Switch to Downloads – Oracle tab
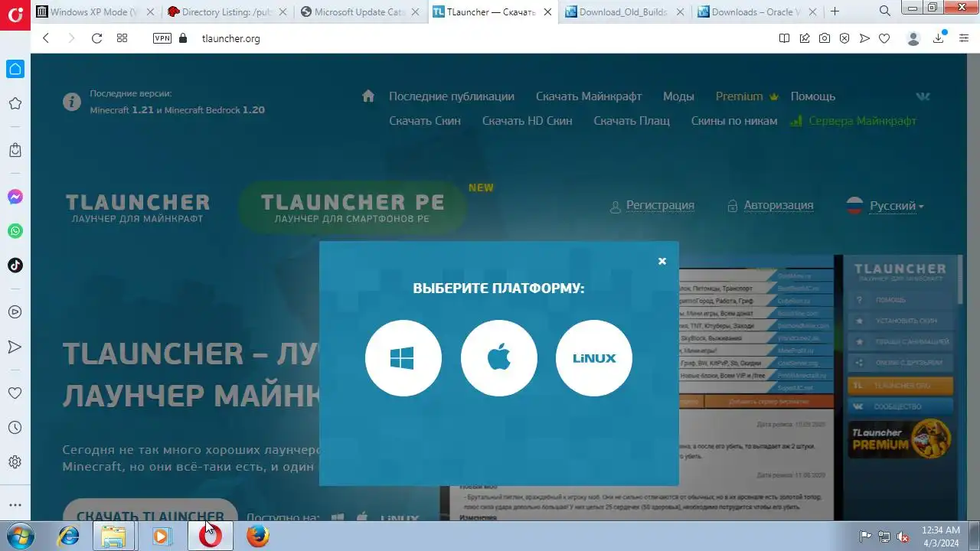This screenshot has width=980, height=551. pyautogui.click(x=757, y=11)
